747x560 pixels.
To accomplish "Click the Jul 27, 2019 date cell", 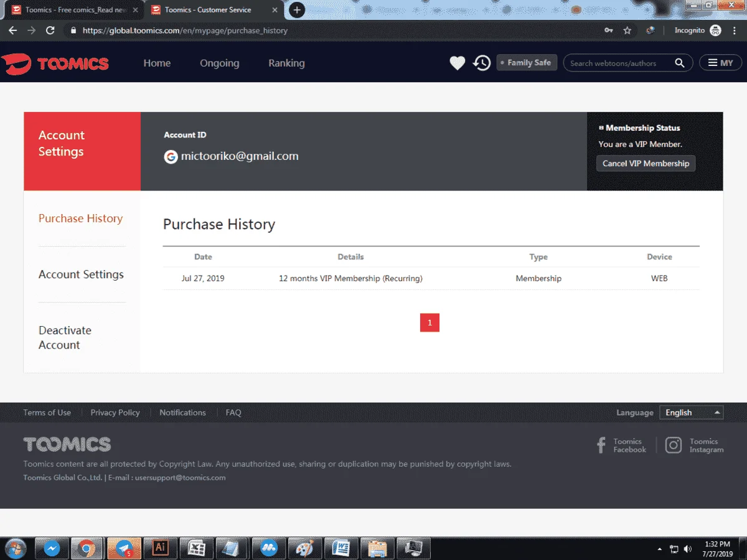I will coord(203,279).
